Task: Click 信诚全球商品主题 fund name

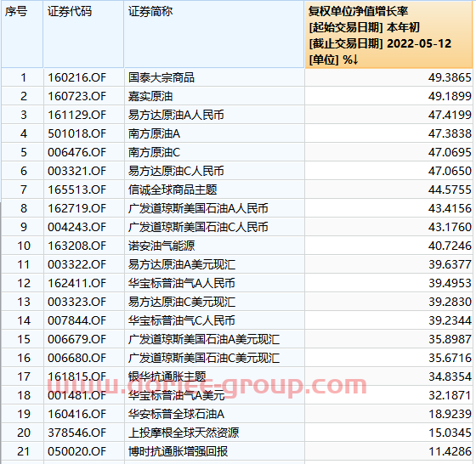Action: pos(173,190)
